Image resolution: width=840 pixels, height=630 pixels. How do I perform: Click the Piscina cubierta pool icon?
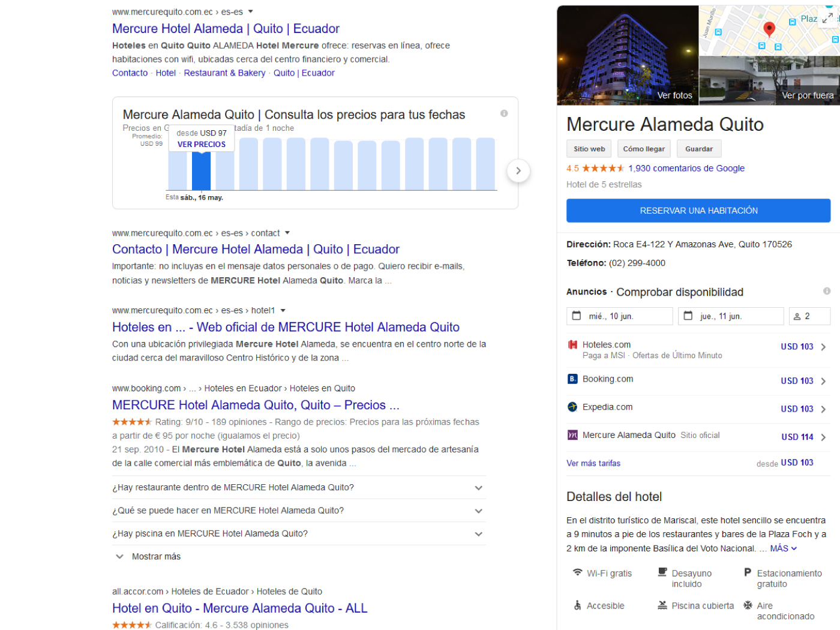coord(662,605)
